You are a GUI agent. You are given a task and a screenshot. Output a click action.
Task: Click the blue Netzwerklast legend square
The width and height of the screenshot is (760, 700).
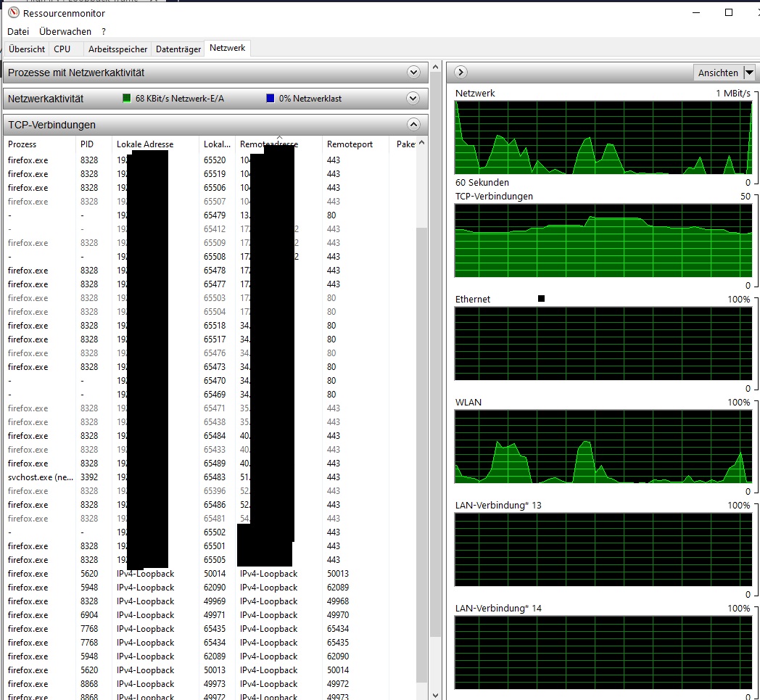[x=270, y=99]
